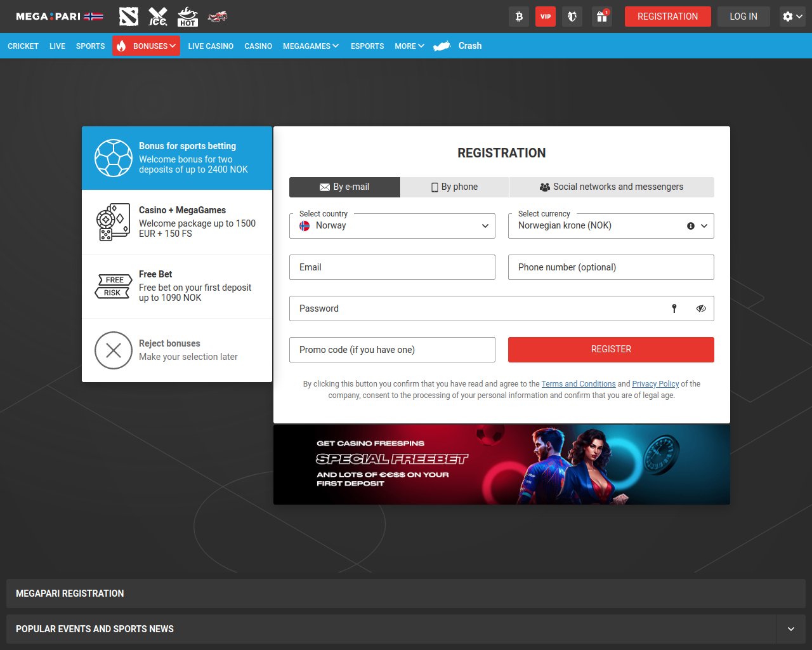
Task: Click the Phone number optional field
Action: (611, 267)
